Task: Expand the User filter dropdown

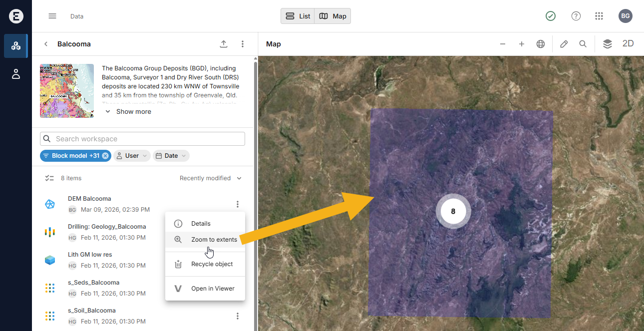Action: [x=132, y=156]
